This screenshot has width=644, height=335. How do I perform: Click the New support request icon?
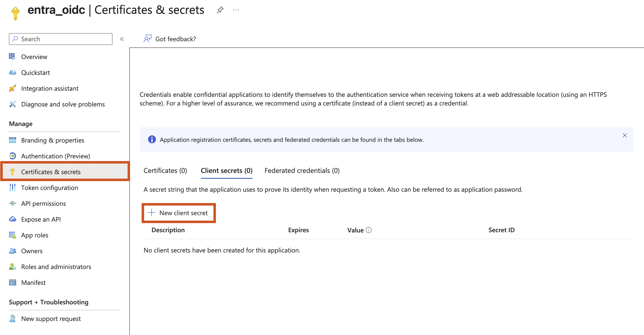coord(12,318)
